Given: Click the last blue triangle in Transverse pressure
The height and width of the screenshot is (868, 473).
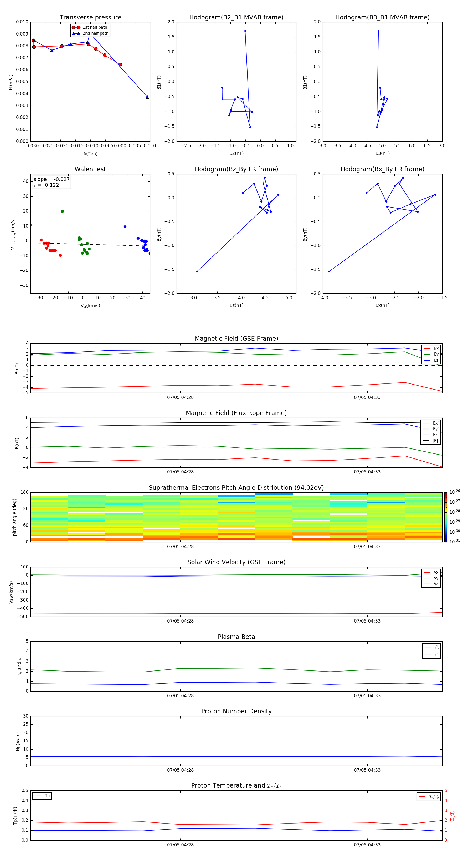Looking at the screenshot, I should pyautogui.click(x=147, y=97).
